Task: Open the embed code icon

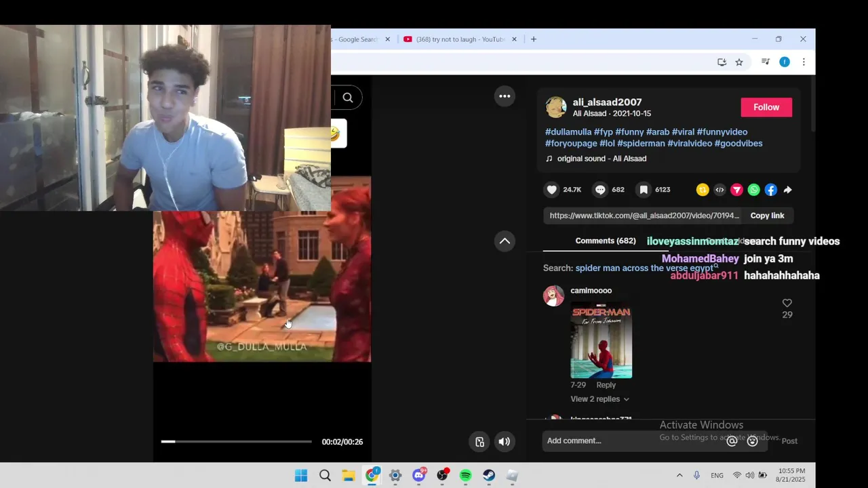Action: (719, 190)
